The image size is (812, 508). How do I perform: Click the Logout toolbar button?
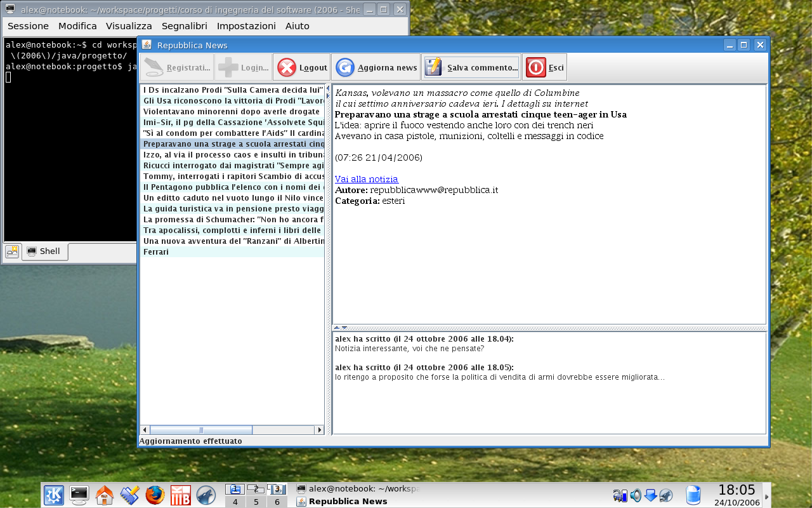click(x=302, y=67)
